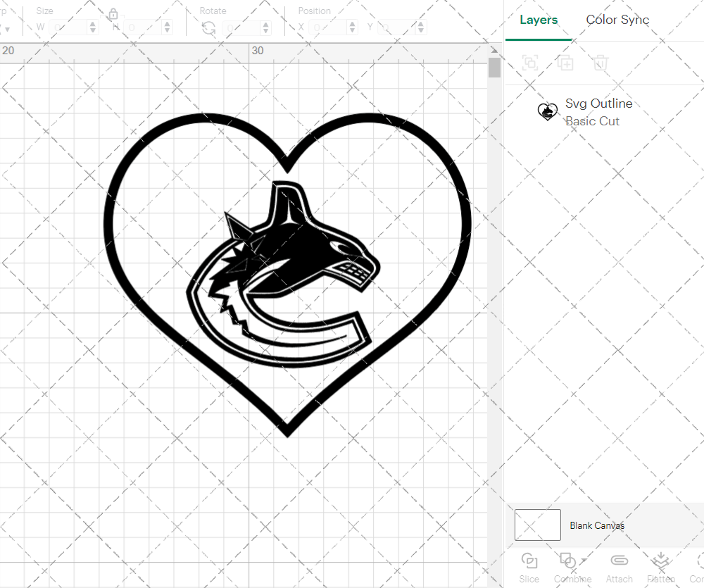Image resolution: width=704 pixels, height=588 pixels.
Task: Click the Blank Canvas entry
Action: 598,525
